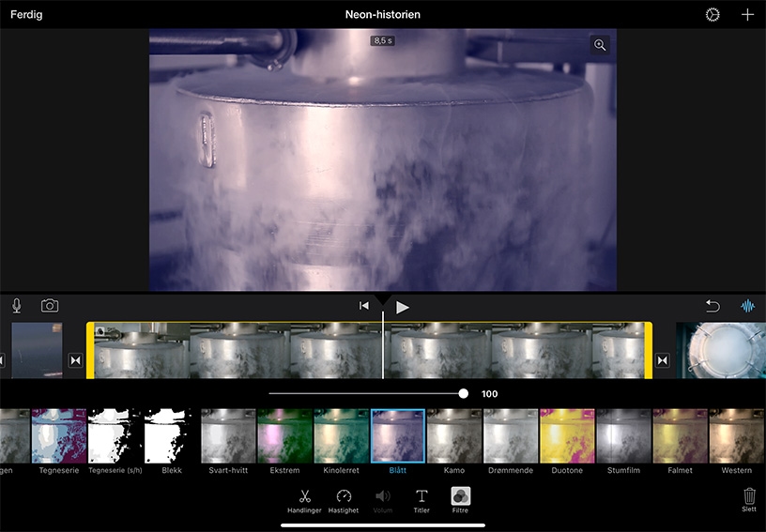The width and height of the screenshot is (766, 532).
Task: Select the Filtre tool
Action: 460,500
